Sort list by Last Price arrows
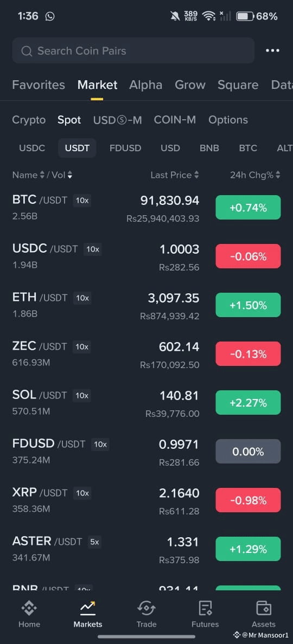 pyautogui.click(x=196, y=175)
